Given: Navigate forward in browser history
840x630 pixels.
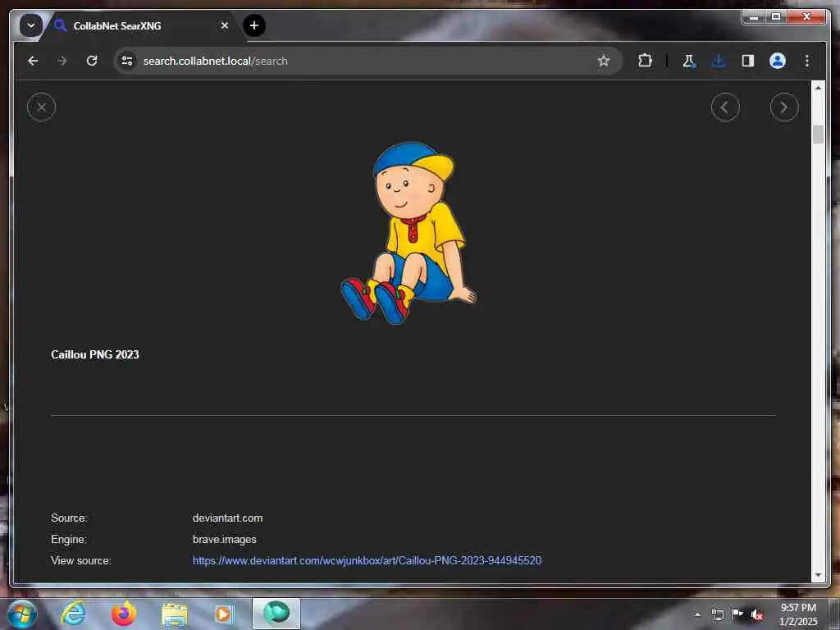Looking at the screenshot, I should click(x=62, y=61).
